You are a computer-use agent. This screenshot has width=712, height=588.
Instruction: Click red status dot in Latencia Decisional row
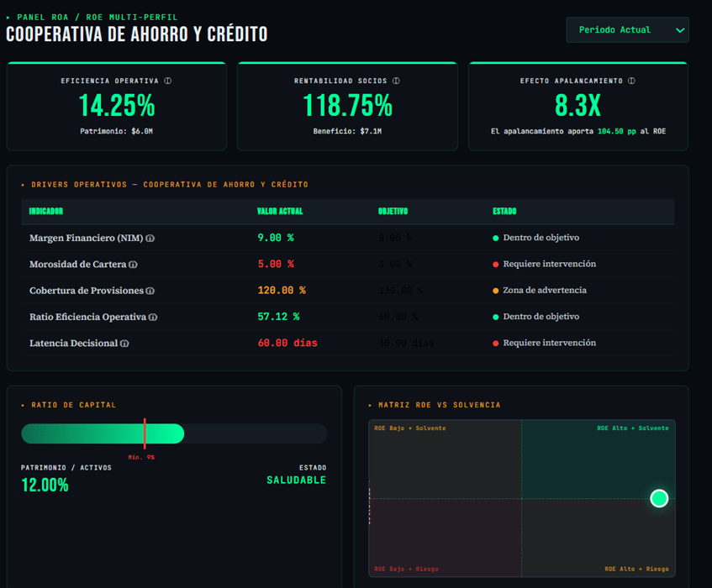[496, 344]
